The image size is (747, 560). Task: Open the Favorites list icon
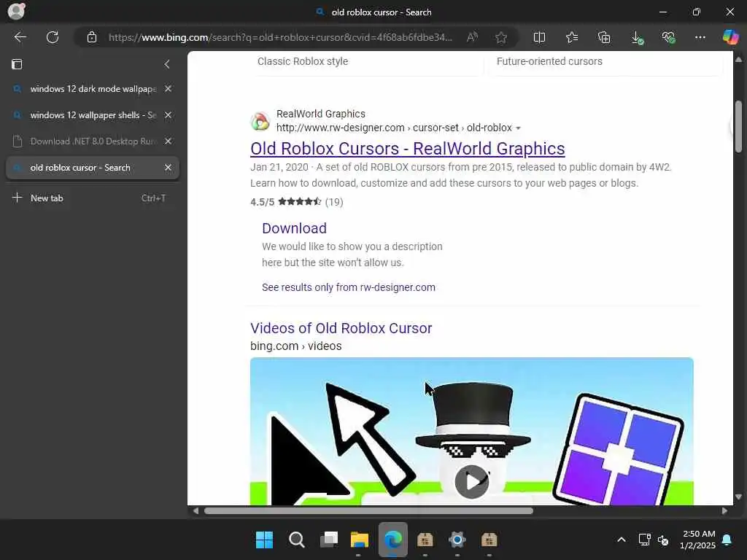click(572, 37)
